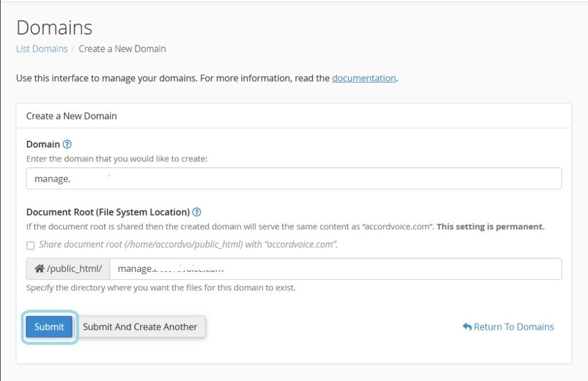Click the help icon next to Domain
The height and width of the screenshot is (381, 588).
tap(67, 144)
